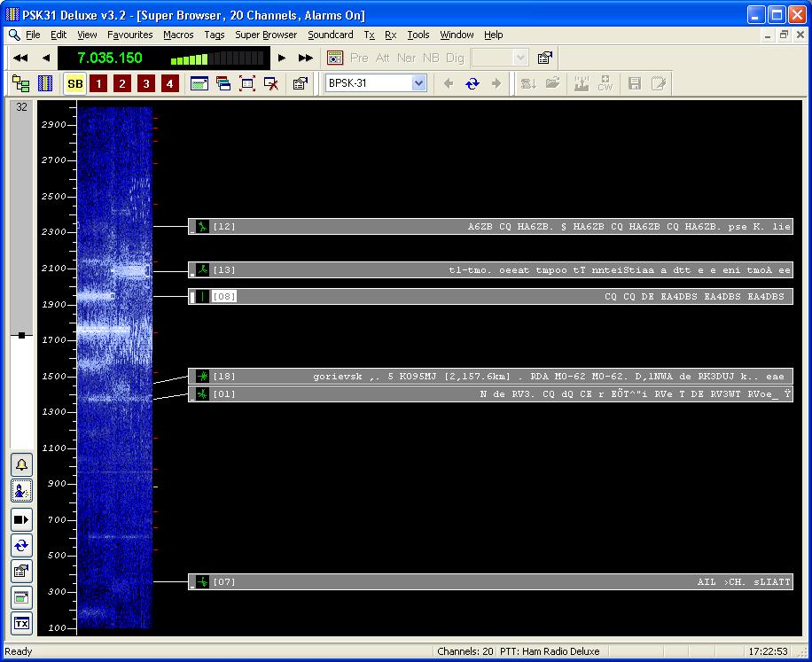Open the Super Browser menu
The height and width of the screenshot is (662, 812).
point(266,35)
